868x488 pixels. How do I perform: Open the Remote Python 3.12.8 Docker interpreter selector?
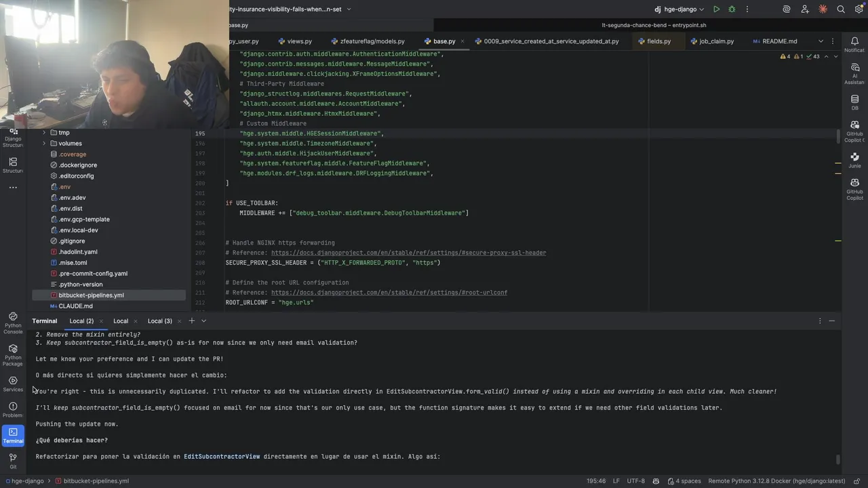776,481
